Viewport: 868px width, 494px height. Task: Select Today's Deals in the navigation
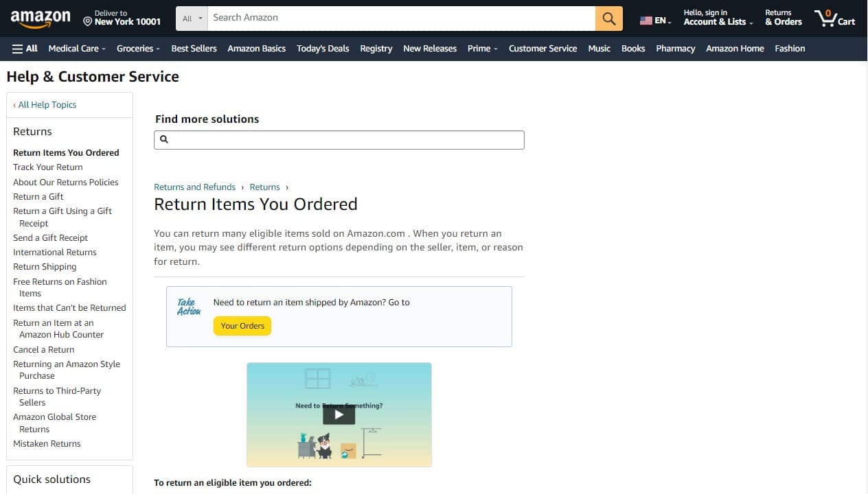323,48
